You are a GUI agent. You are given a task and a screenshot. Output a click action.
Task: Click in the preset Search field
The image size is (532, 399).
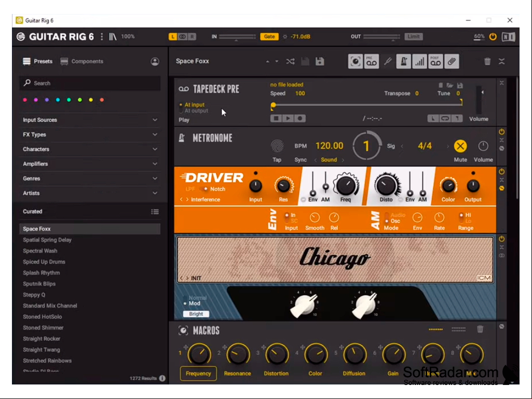pos(90,83)
